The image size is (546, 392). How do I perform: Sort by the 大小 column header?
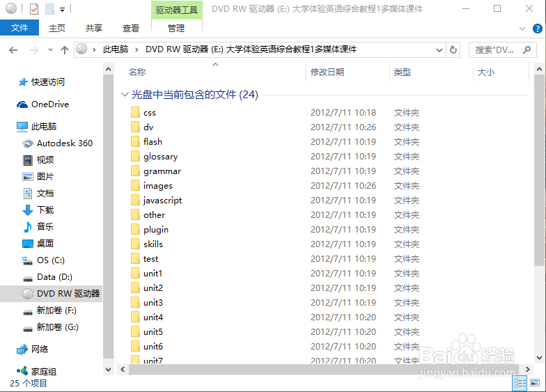pyautogui.click(x=486, y=72)
